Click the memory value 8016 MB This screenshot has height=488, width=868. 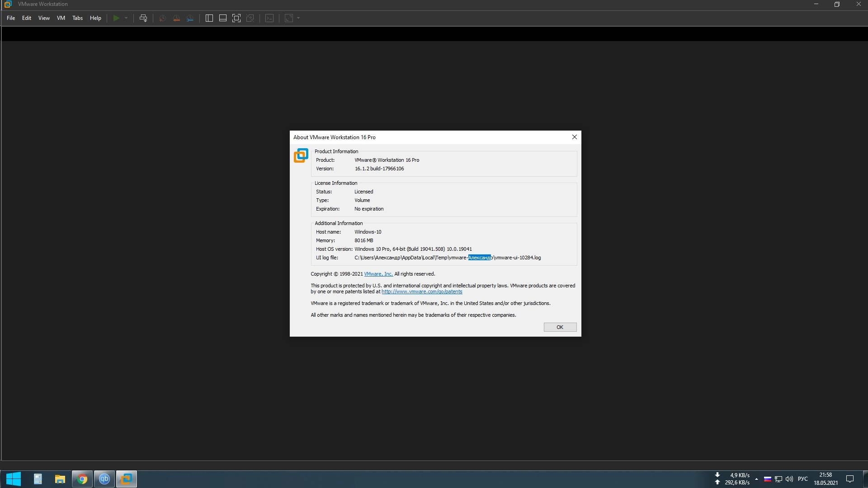pyautogui.click(x=364, y=240)
